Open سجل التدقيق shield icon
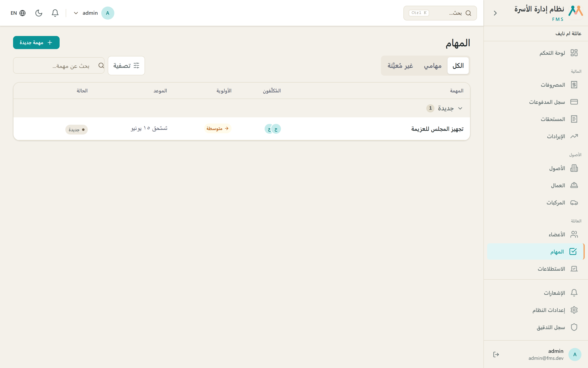Viewport: 588px width, 368px height. pyautogui.click(x=574, y=327)
